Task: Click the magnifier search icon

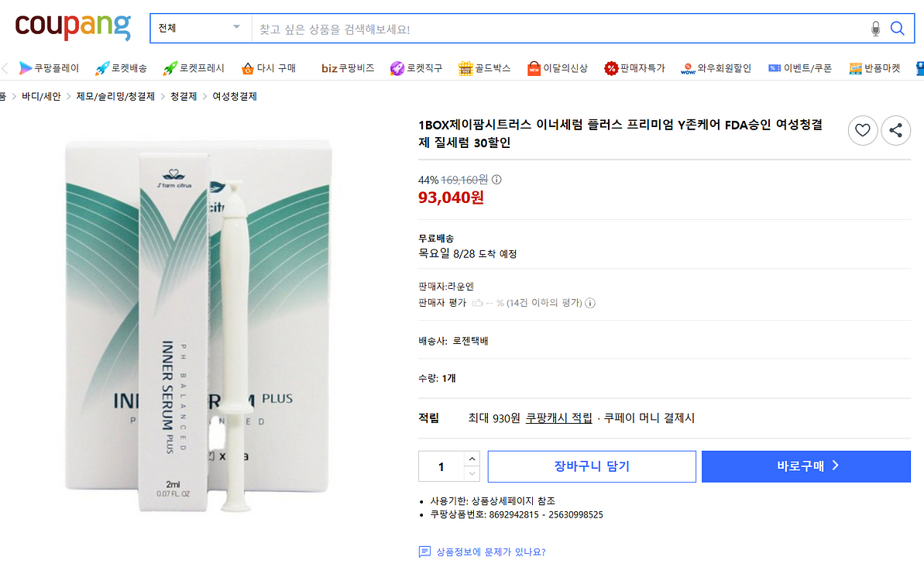Action: coord(897,29)
